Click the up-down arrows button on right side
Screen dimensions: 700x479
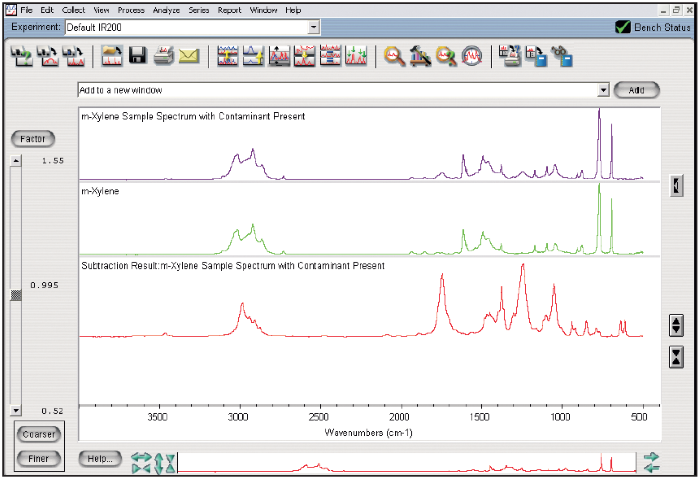(676, 325)
